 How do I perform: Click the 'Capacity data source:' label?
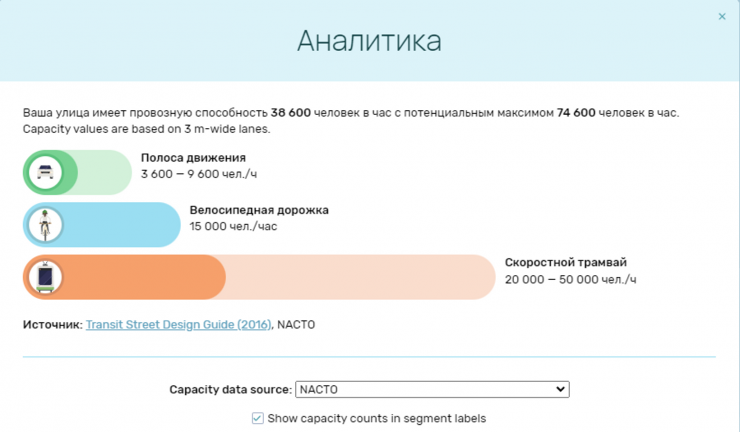coord(230,389)
